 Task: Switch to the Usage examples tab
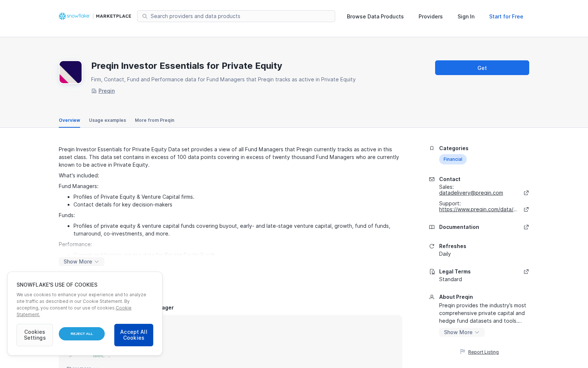coord(107,120)
